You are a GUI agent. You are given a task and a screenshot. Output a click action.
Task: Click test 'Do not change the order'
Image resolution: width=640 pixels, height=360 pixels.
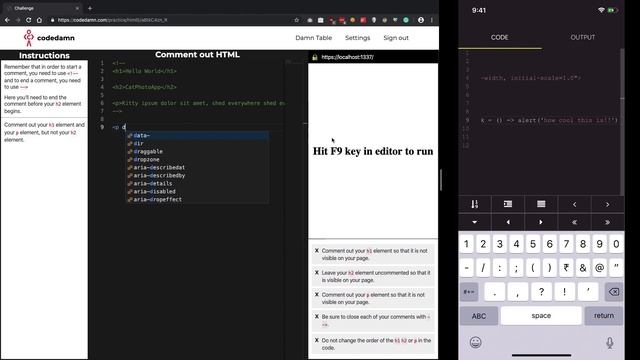[x=373, y=344]
